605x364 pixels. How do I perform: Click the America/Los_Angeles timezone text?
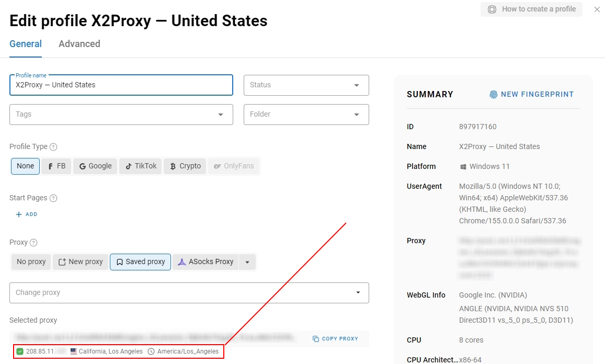tap(188, 351)
